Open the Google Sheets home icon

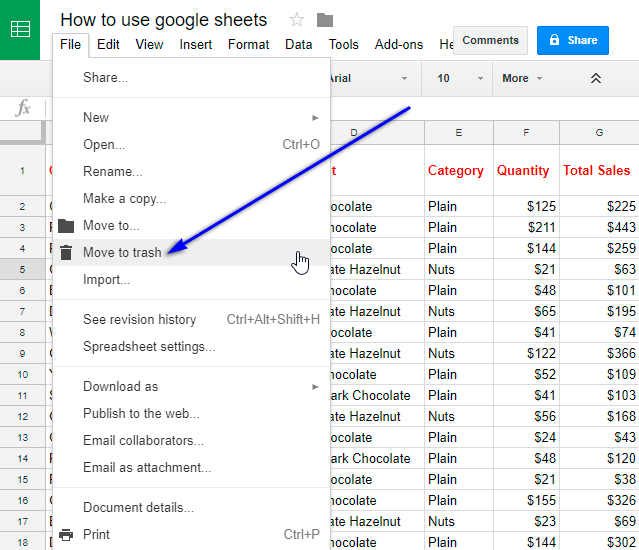click(x=20, y=30)
